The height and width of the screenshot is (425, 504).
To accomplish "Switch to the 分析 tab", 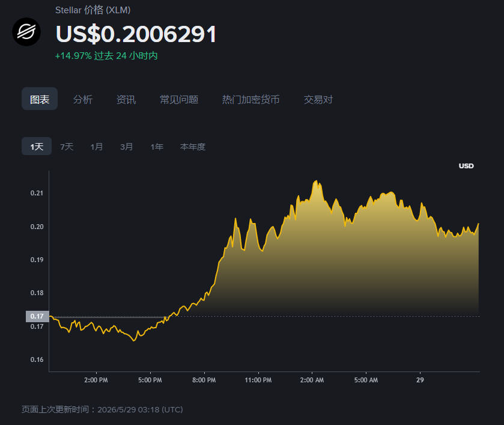I will pos(83,99).
